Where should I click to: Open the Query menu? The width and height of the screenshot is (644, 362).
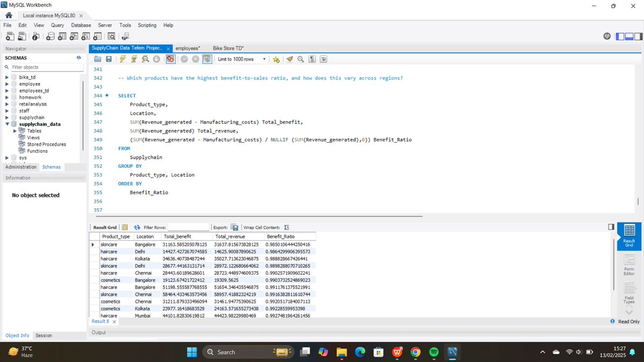57,25
